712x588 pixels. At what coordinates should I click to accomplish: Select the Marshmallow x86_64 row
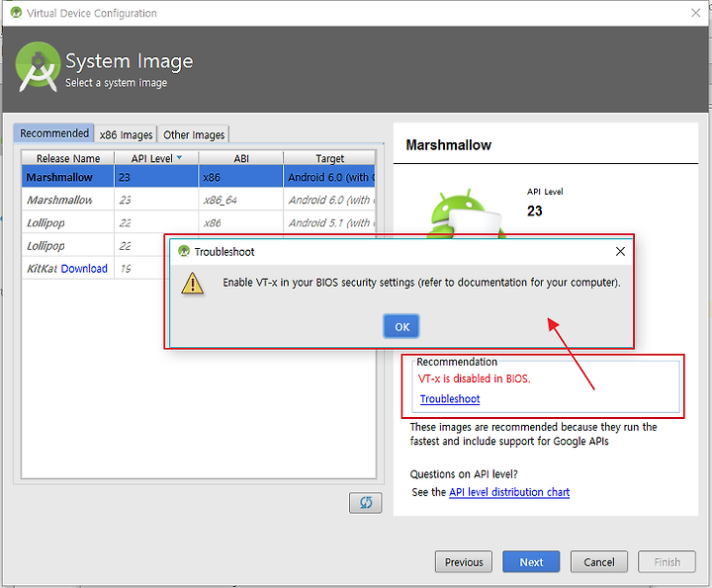click(199, 200)
